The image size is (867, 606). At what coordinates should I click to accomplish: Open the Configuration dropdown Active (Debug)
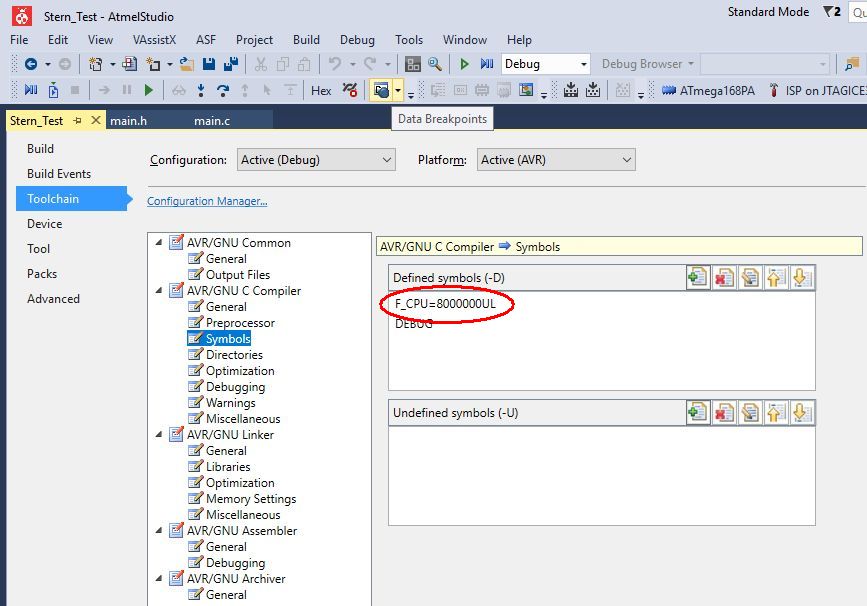(x=316, y=160)
